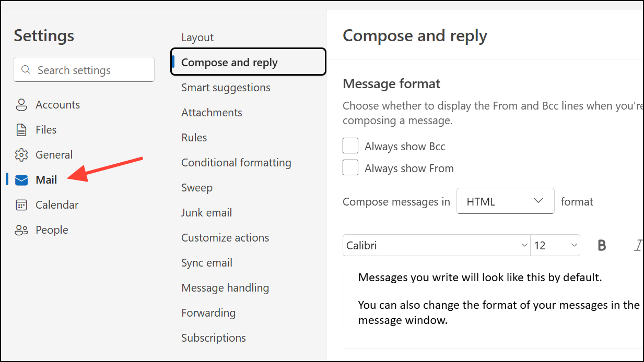Expand the Calibri font dropdown
This screenshot has height=362, width=644.
pyautogui.click(x=436, y=246)
